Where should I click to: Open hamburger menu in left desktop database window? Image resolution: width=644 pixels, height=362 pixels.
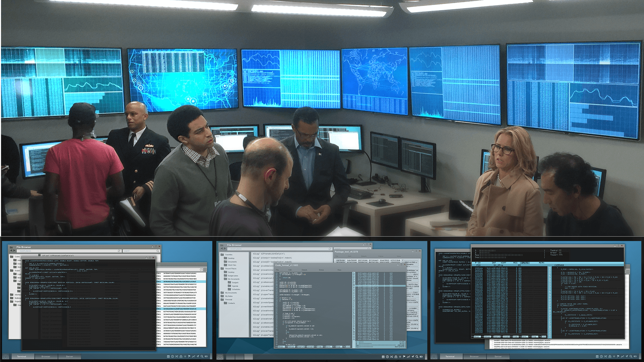click(205, 269)
